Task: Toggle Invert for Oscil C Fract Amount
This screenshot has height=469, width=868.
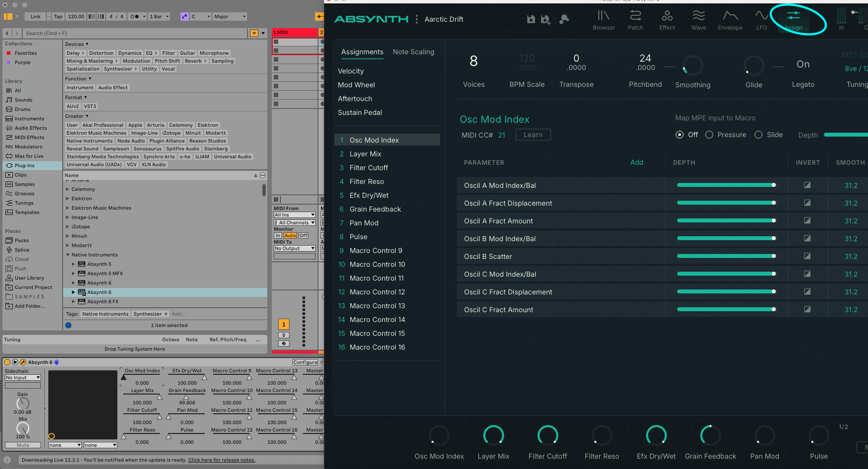Action: point(807,309)
